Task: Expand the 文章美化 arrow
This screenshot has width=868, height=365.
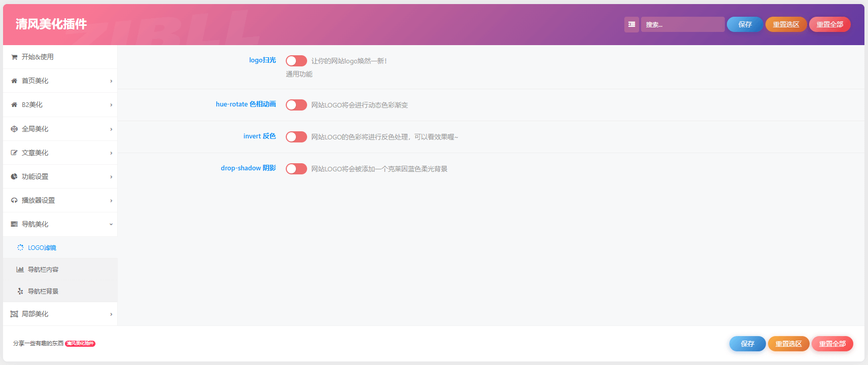Action: [111, 153]
